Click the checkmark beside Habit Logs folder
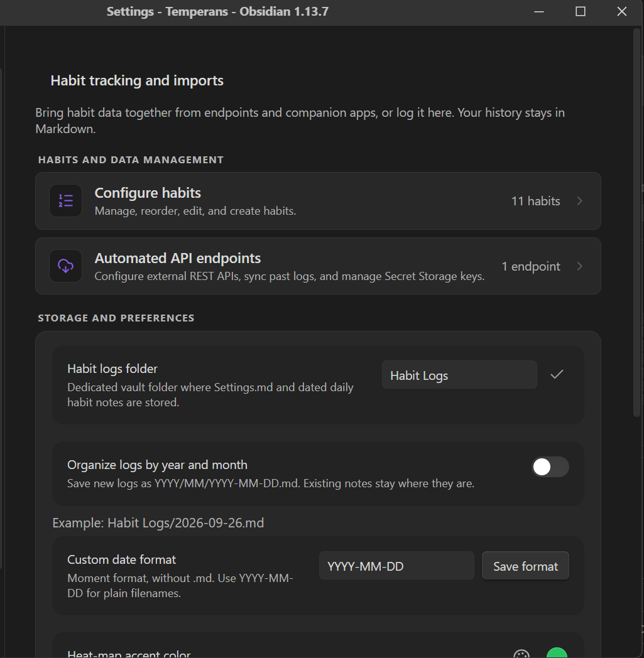Image resolution: width=644 pixels, height=658 pixels. click(x=557, y=374)
